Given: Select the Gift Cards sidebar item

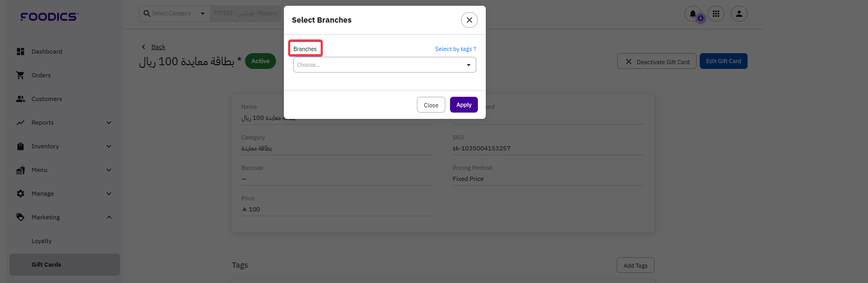Looking at the screenshot, I should pos(46,265).
